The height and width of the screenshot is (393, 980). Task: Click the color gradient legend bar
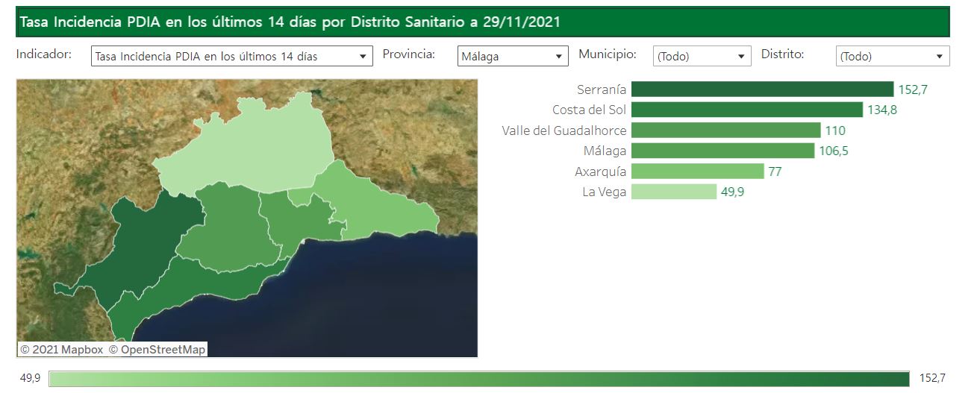pos(479,379)
